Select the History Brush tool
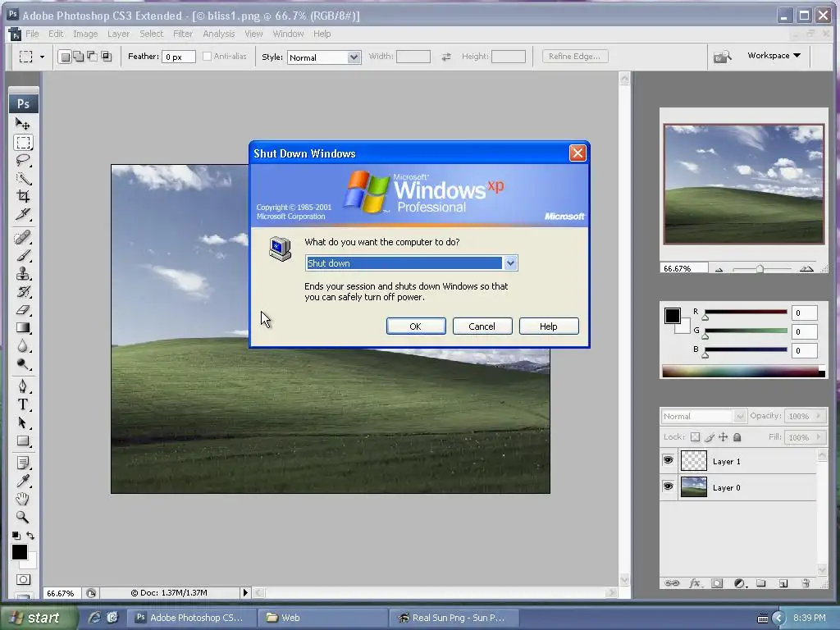Image resolution: width=840 pixels, height=630 pixels. 22,291
